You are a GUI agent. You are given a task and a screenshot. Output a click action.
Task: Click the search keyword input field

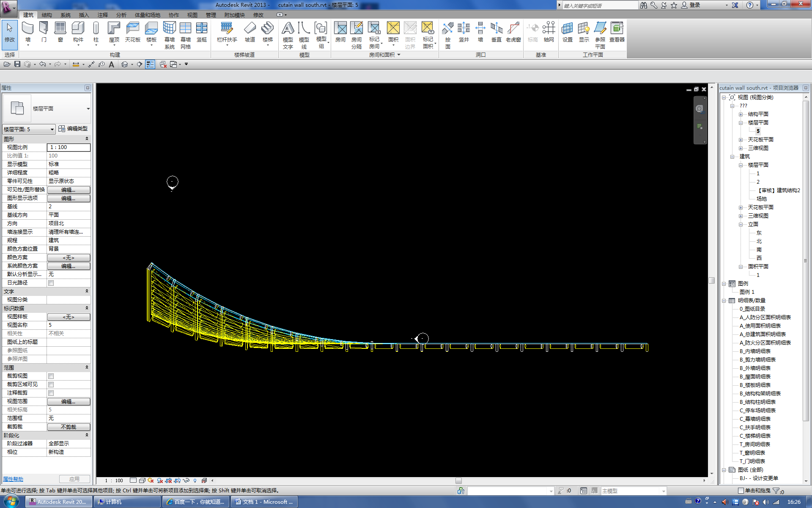(x=600, y=6)
